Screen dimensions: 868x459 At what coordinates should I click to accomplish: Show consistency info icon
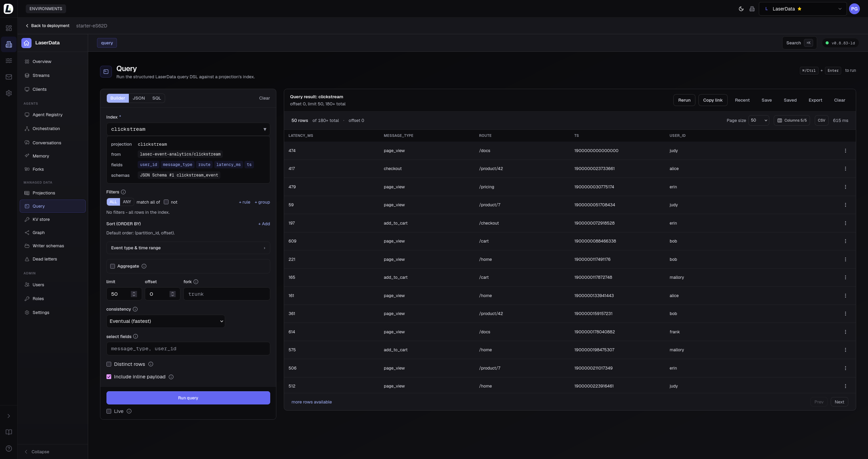pos(135,309)
